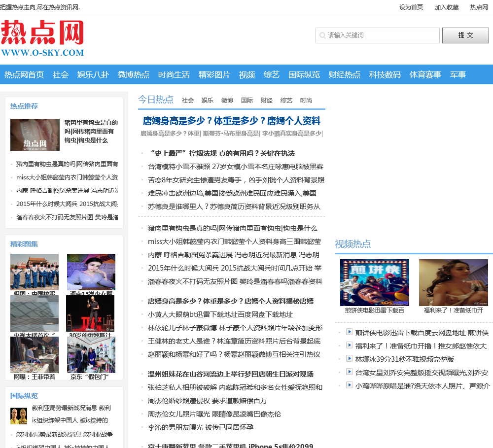Screen dimensions: 493x448
Task: Select 综艺 tab beside 今日热点
Action: [286, 100]
